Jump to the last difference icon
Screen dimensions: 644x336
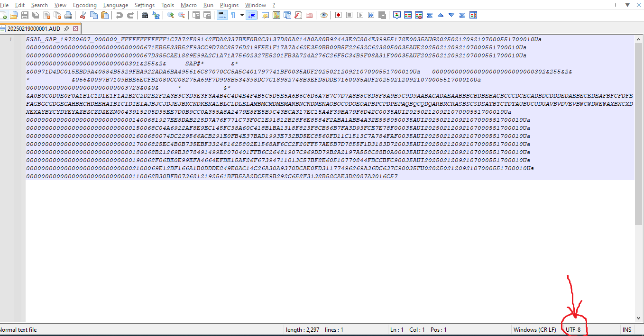462,15
